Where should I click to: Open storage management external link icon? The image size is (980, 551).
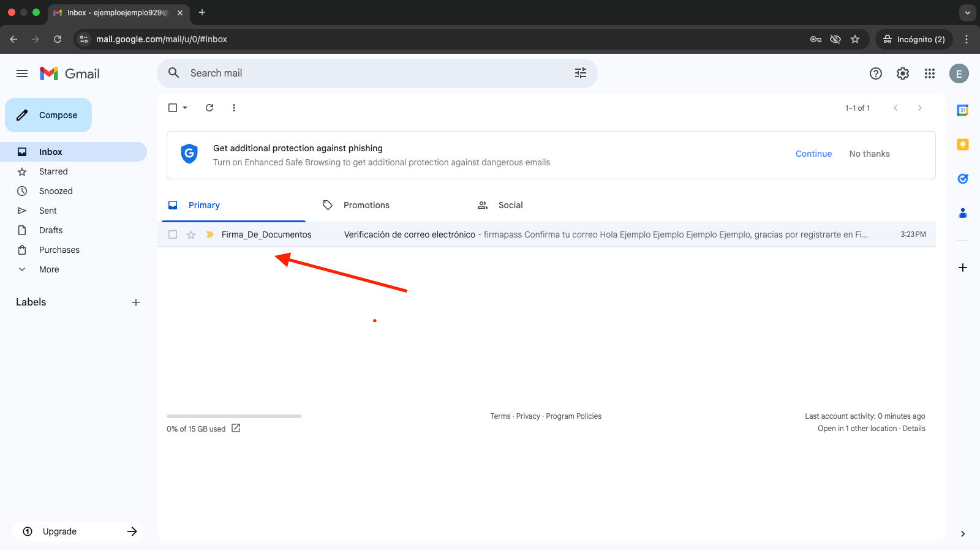tap(236, 429)
